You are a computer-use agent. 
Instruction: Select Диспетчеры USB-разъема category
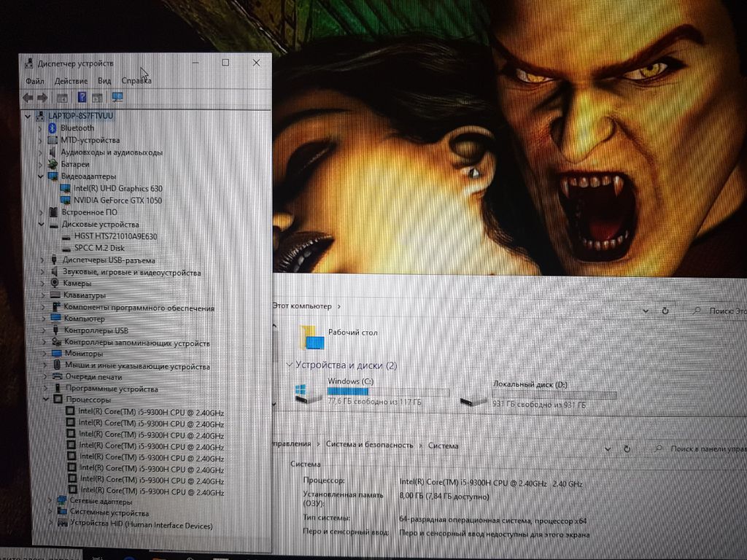[109, 260]
